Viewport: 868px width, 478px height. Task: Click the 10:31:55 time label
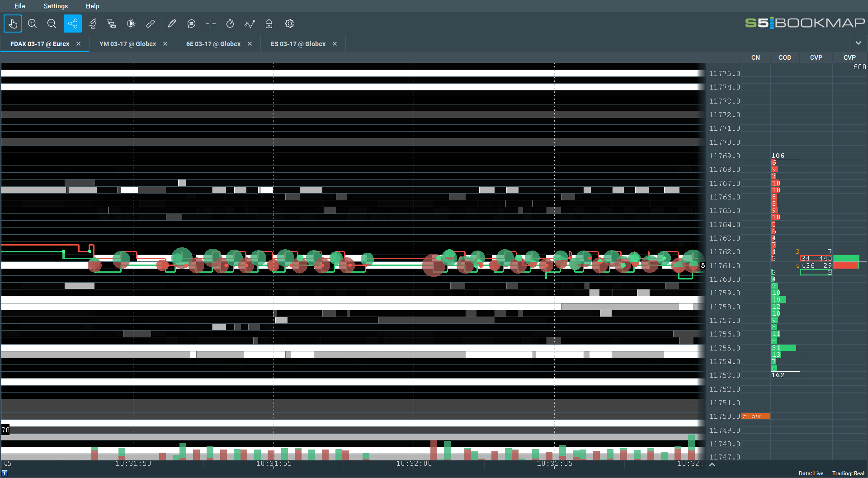[x=274, y=464]
